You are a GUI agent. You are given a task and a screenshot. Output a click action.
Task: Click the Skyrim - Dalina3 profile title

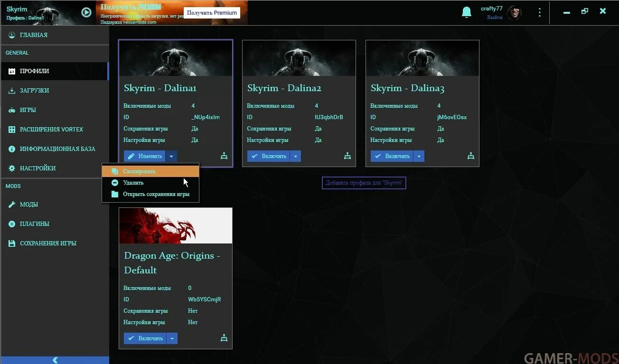click(x=408, y=88)
